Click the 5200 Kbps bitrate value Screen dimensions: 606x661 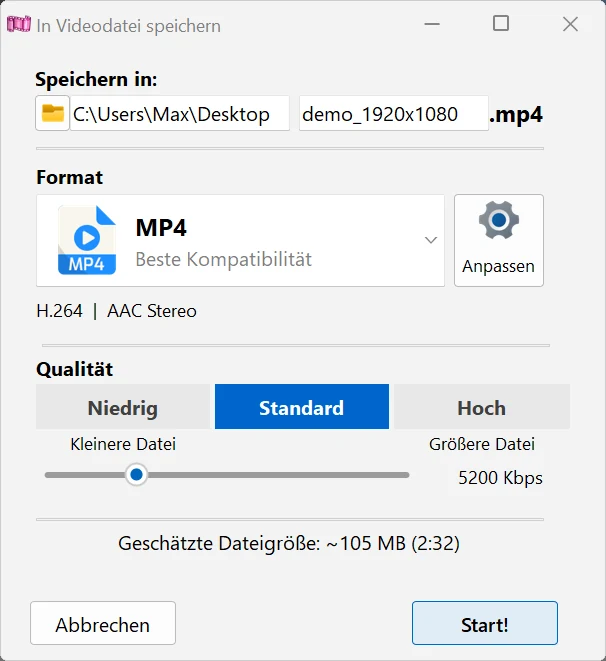coord(500,478)
